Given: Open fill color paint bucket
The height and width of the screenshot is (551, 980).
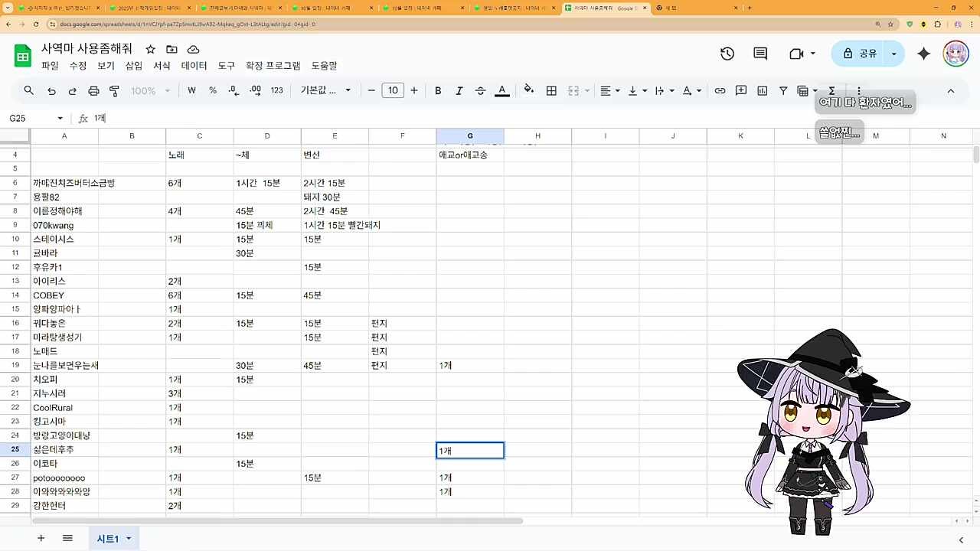Looking at the screenshot, I should click(x=529, y=90).
